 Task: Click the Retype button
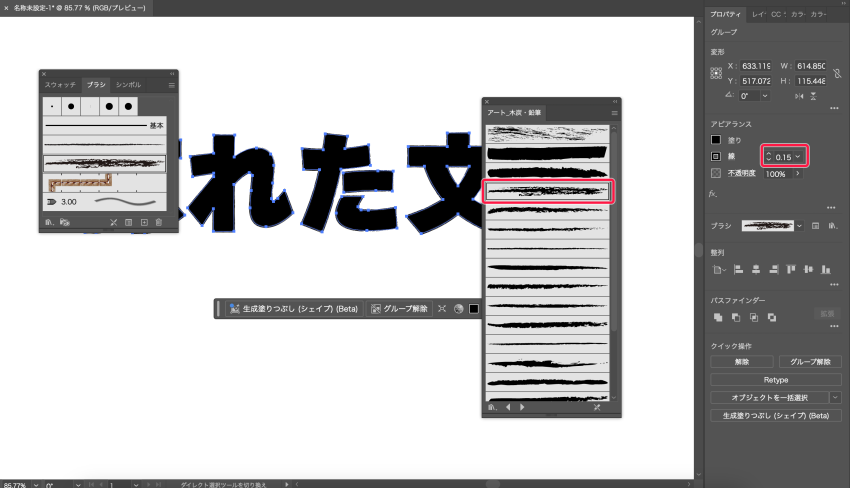click(776, 380)
